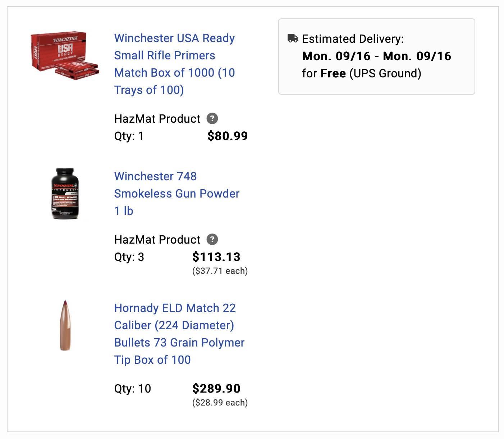
Task: Open Winchester USA Ready Small Rifle Primers link
Action: coord(175,64)
